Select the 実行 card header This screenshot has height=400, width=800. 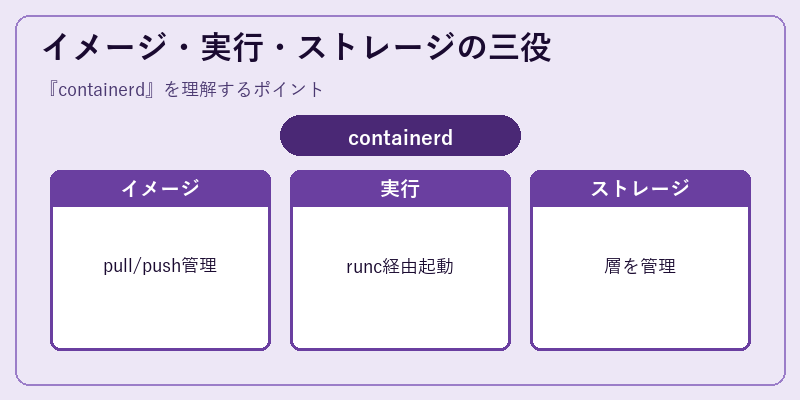400,189
